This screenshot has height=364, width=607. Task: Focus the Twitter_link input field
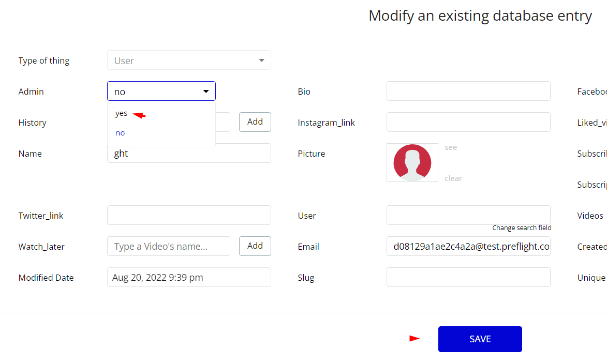(189, 215)
